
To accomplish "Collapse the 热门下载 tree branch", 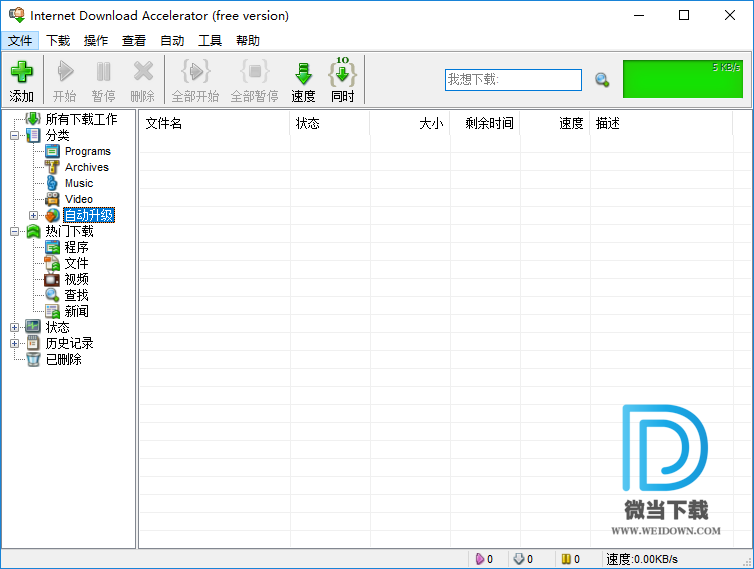I will (x=14, y=231).
